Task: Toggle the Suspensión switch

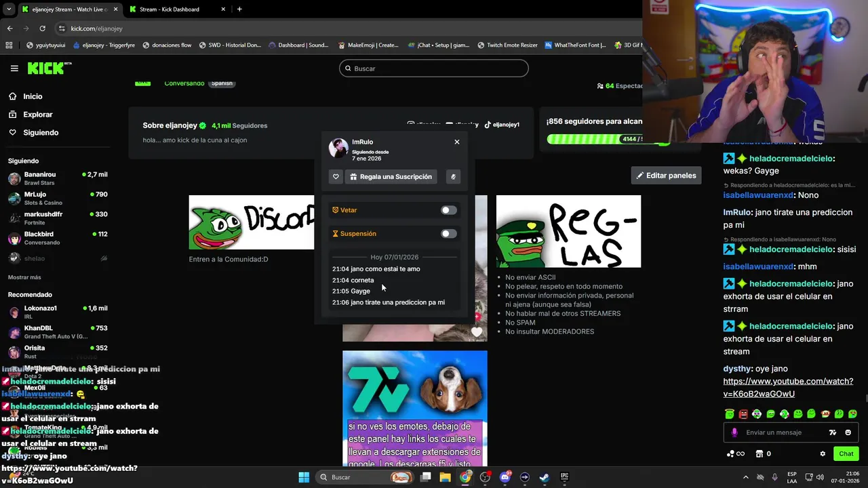Action: [x=449, y=234]
